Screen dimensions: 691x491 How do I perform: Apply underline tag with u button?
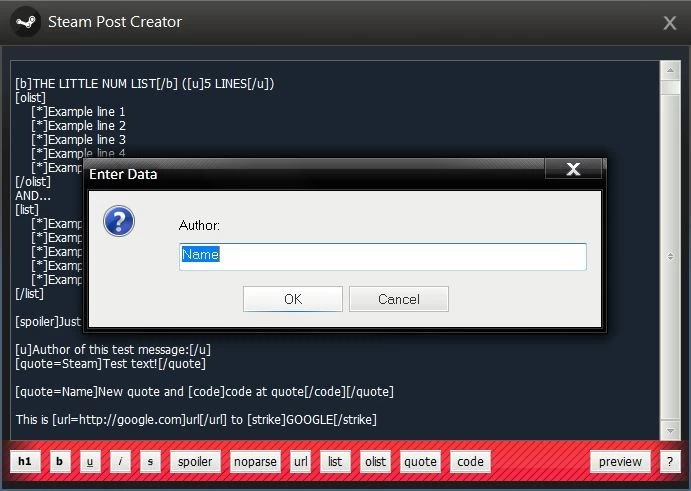(x=90, y=461)
